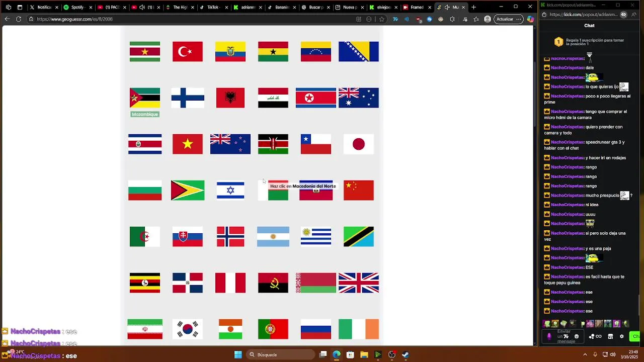
Task: Select the Ireland flag
Action: (x=359, y=329)
